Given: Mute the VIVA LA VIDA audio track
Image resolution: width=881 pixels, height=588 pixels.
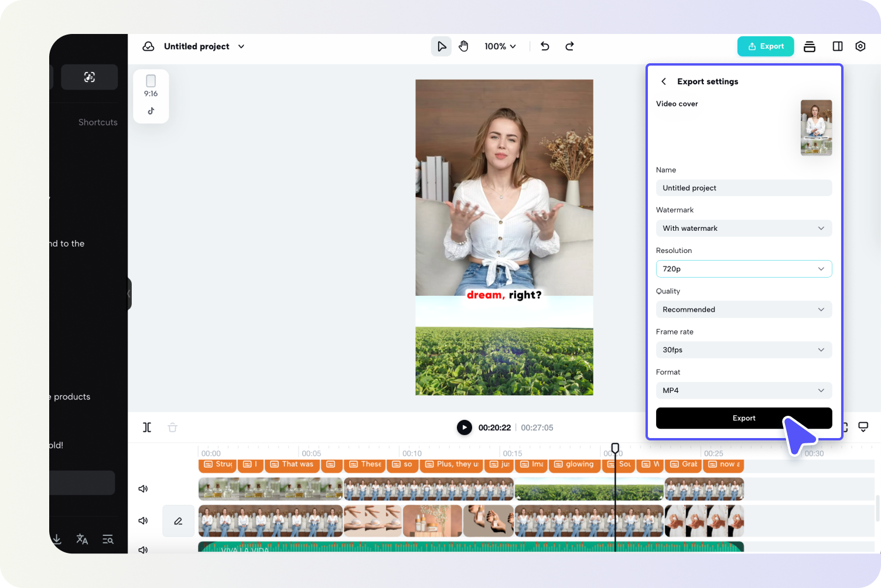Looking at the screenshot, I should pyautogui.click(x=143, y=549).
